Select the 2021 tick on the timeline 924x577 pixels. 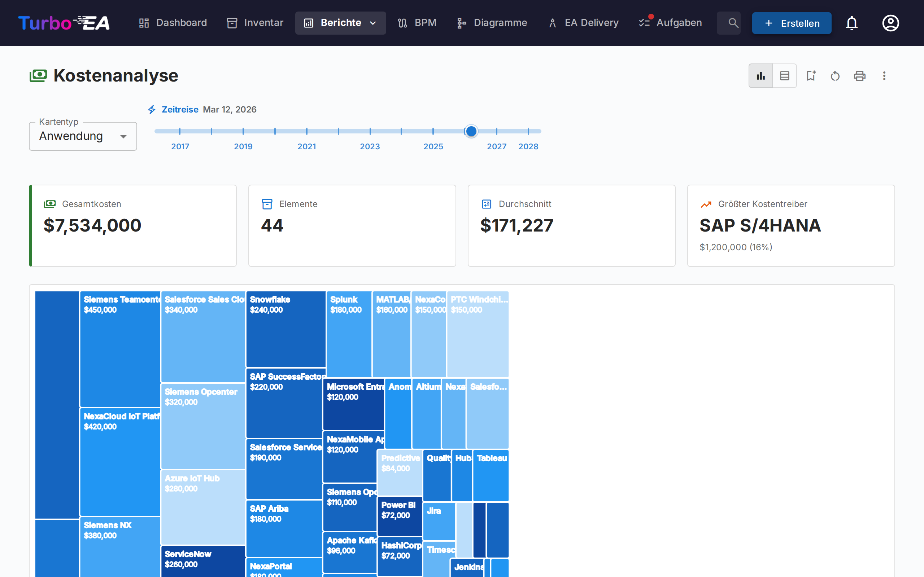[306, 131]
